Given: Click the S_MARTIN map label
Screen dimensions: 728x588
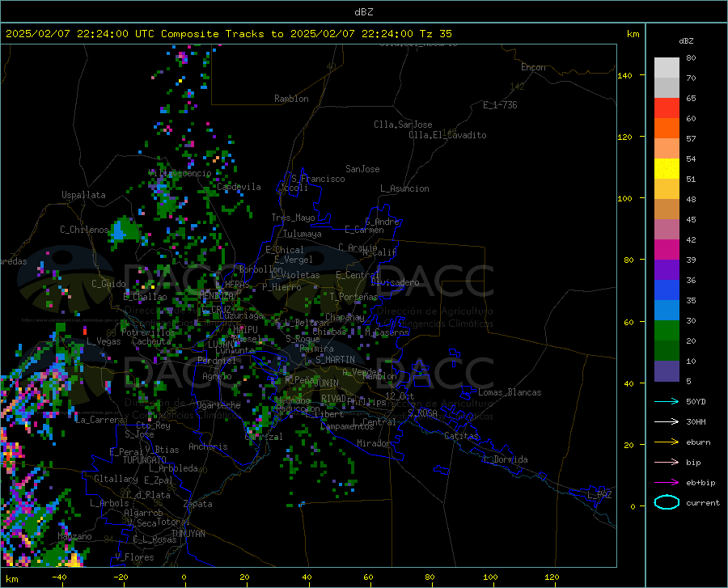Looking at the screenshot, I should coord(335,360).
